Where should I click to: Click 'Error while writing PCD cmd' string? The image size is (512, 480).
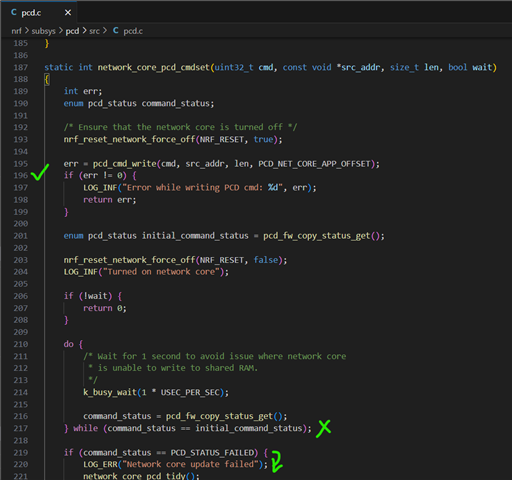coord(204,188)
